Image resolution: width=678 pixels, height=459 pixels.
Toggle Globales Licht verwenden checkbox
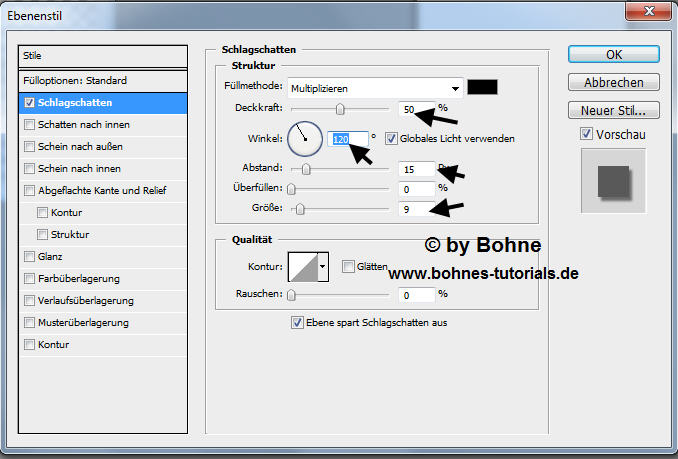pos(391,138)
